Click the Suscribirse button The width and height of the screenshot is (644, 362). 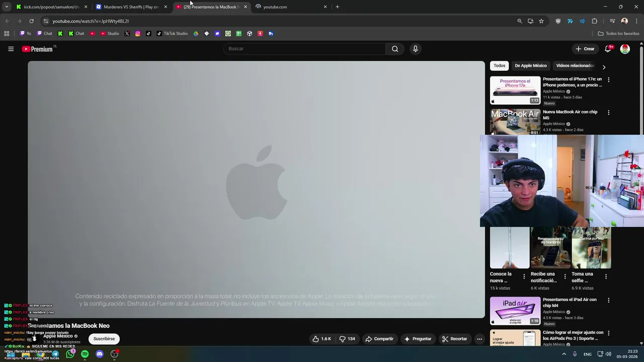(x=104, y=339)
